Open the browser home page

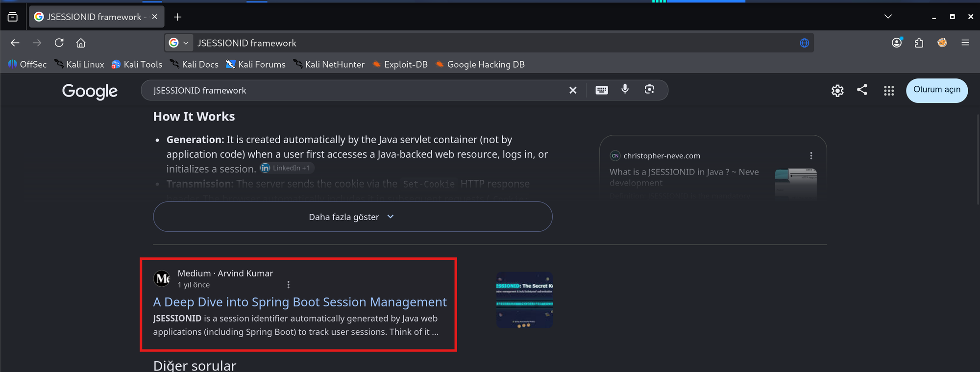(x=81, y=43)
